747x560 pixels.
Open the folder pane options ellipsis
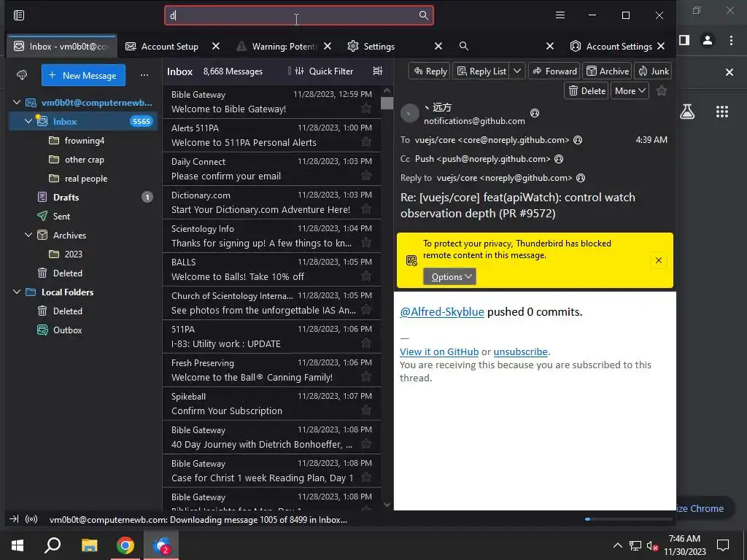pyautogui.click(x=144, y=75)
